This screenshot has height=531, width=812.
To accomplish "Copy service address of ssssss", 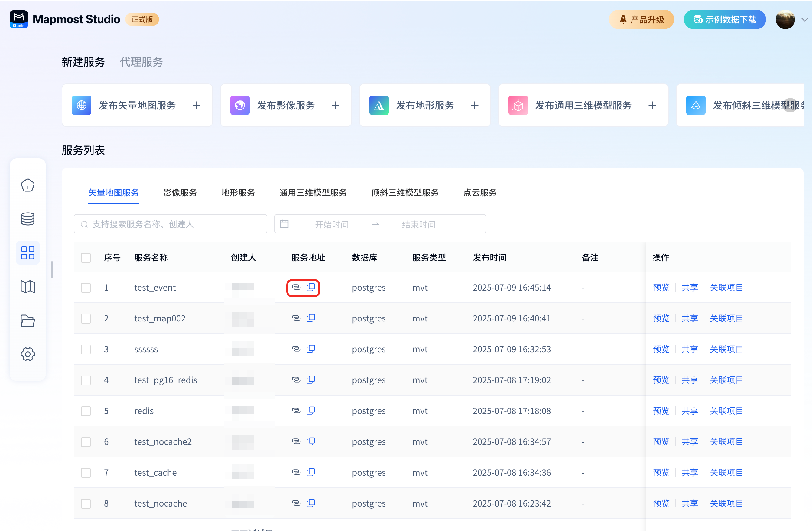I will [x=311, y=349].
